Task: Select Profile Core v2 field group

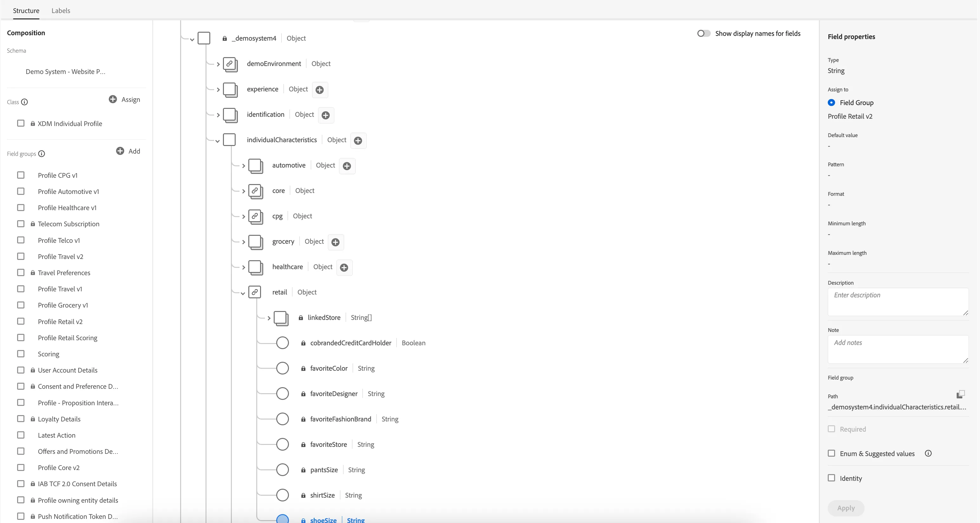Action: pos(59,467)
